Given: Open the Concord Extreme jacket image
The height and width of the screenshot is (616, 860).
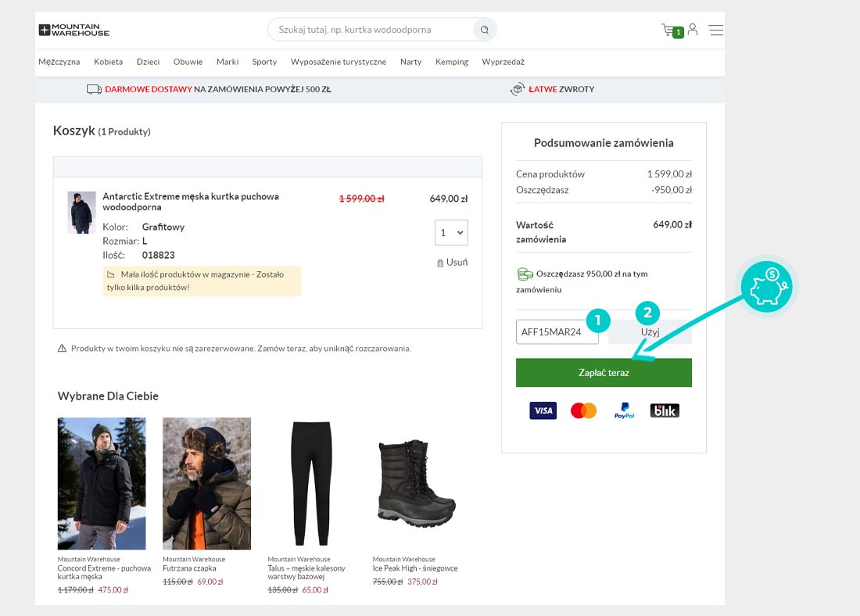Looking at the screenshot, I should 102,483.
